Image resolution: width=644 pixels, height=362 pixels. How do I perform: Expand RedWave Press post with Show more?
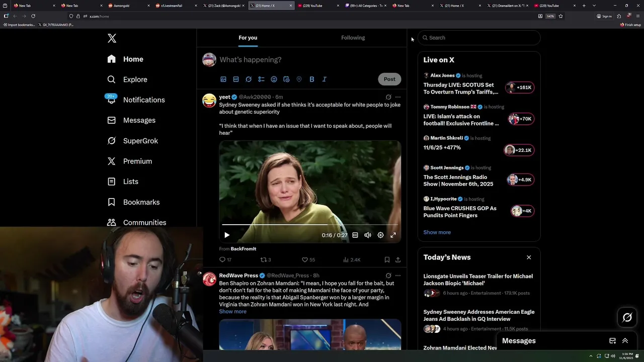click(232, 312)
